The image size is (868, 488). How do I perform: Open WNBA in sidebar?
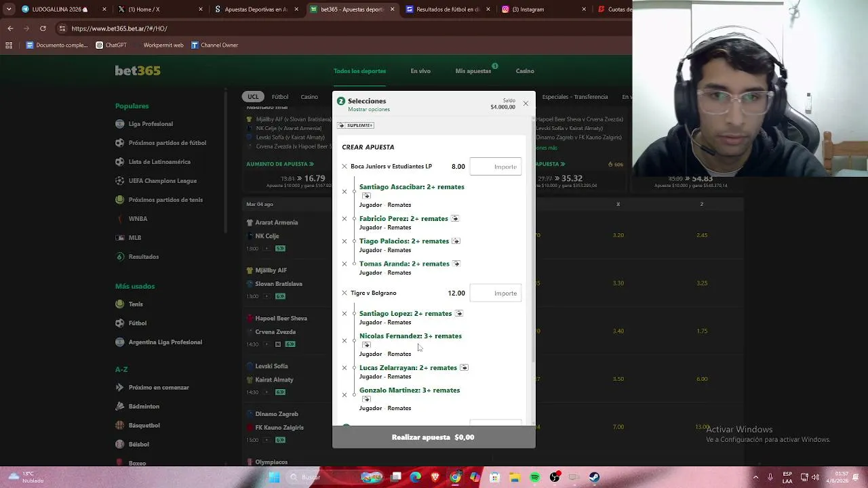pyautogui.click(x=138, y=219)
